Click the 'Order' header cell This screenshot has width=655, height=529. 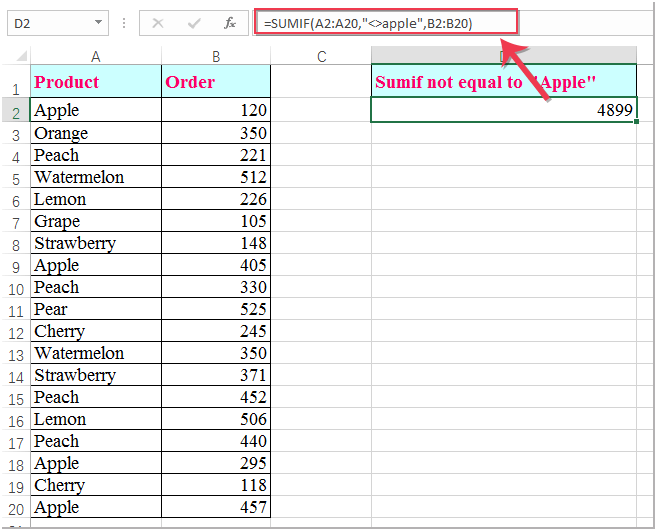tap(216, 82)
